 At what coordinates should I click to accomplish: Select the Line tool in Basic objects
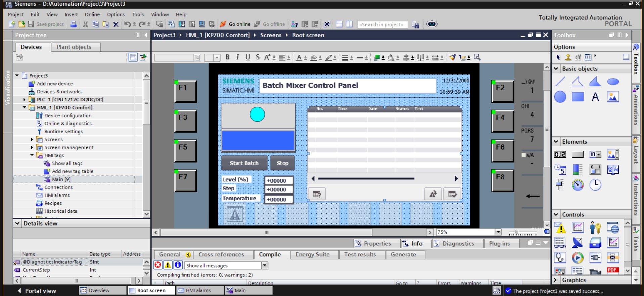click(560, 82)
